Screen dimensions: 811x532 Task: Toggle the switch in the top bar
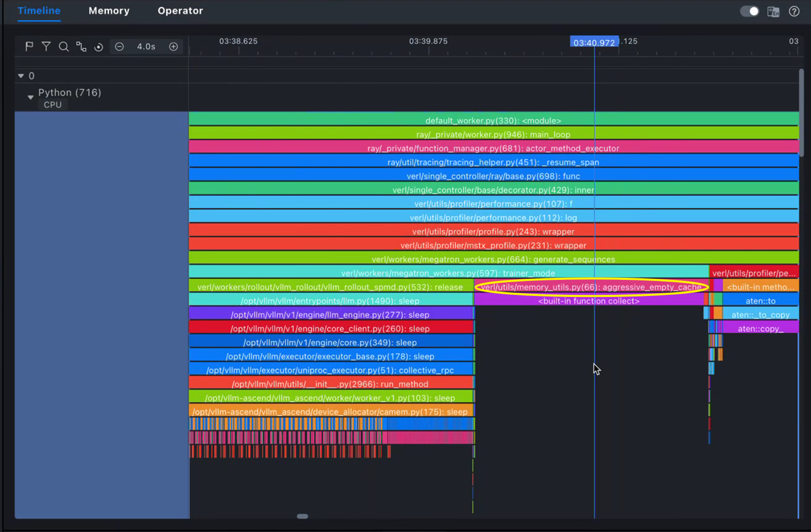tap(750, 11)
